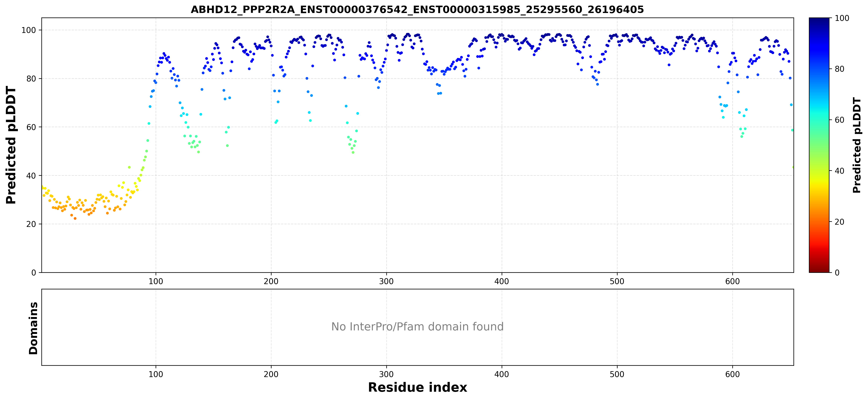This screenshot has height=400, width=868.
Task: Click the 'No InterPro/Pfam domain found' text
Action: (x=417, y=327)
